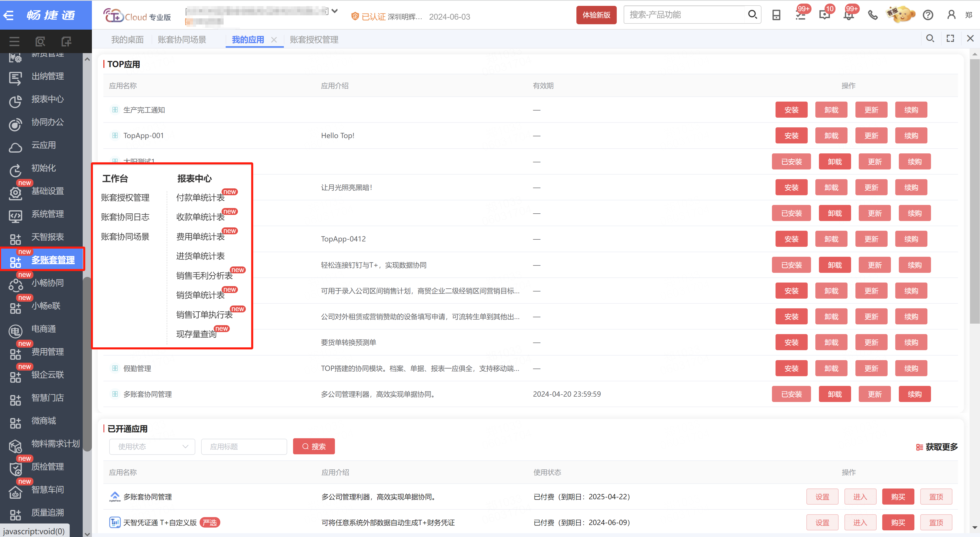
Task: Click the 搜索-产品功能 input field
Action: click(685, 15)
